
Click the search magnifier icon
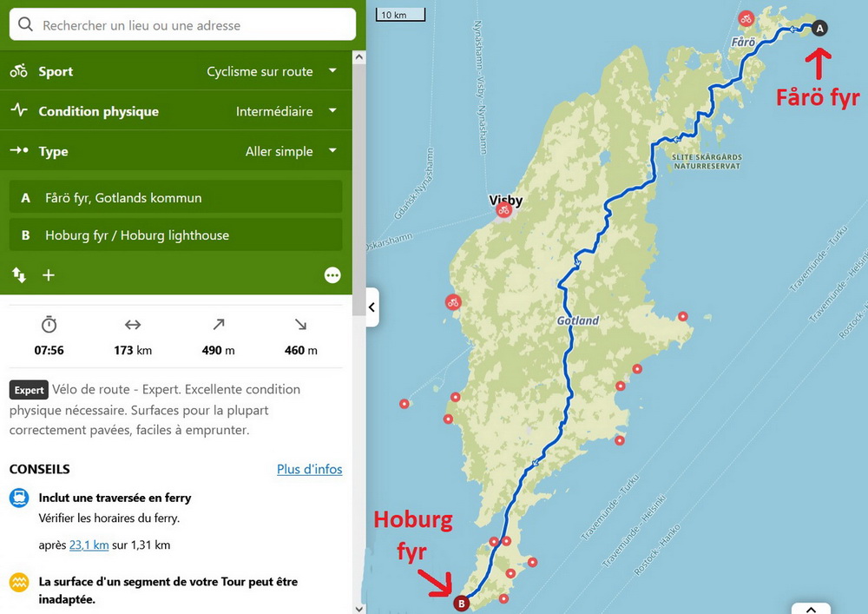tap(25, 24)
